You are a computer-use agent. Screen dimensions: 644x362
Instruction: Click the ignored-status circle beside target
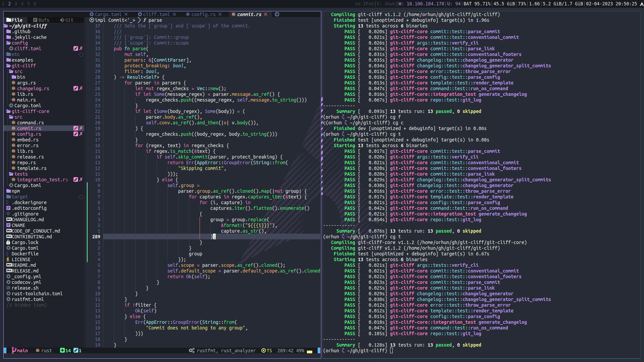81,197
